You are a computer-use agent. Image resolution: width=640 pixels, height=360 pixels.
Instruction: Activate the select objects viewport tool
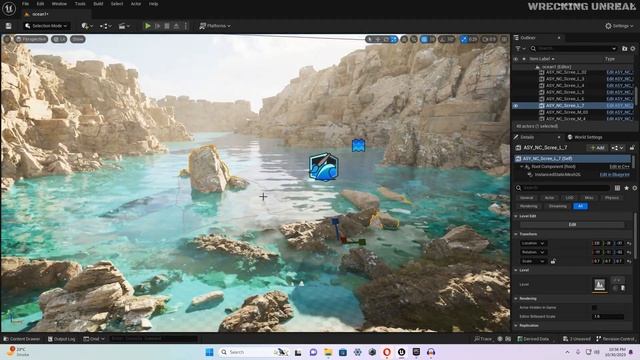tap(370, 39)
